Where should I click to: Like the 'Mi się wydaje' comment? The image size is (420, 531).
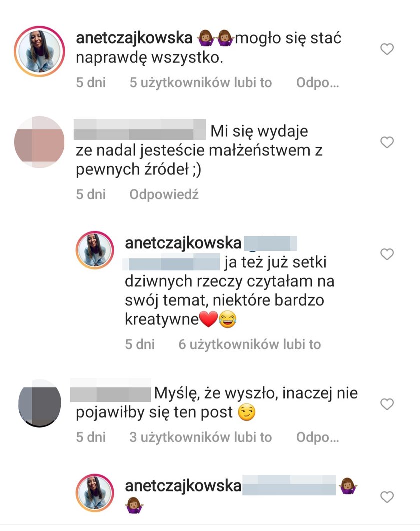click(x=387, y=142)
